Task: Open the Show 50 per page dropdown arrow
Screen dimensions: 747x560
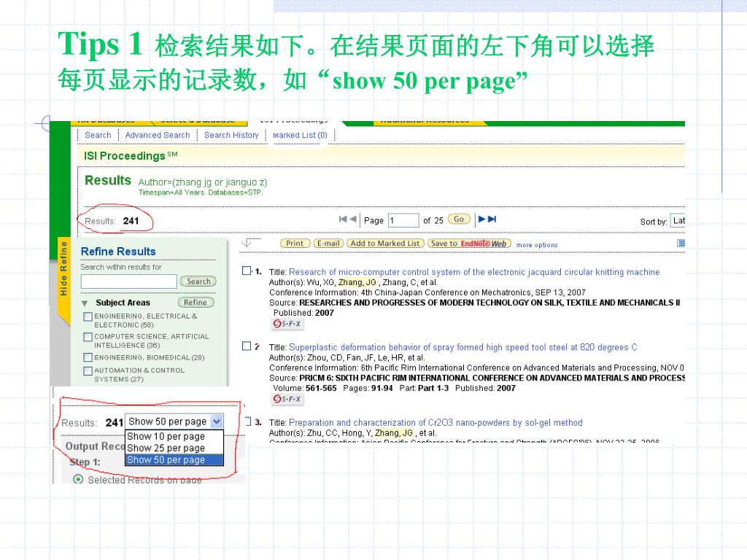Action: [216, 421]
